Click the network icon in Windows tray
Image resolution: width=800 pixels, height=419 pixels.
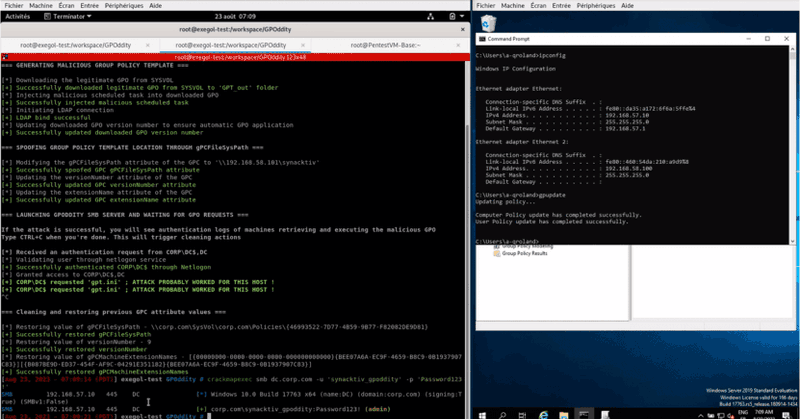(720, 415)
